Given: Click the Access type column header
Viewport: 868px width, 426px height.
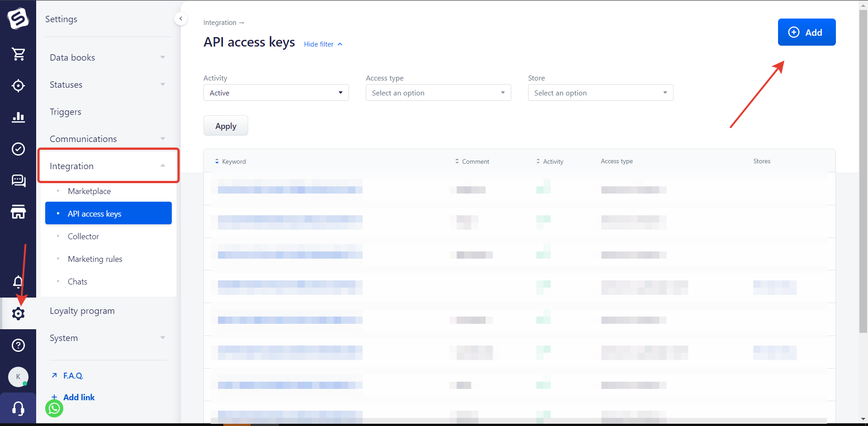Looking at the screenshot, I should click(617, 161).
